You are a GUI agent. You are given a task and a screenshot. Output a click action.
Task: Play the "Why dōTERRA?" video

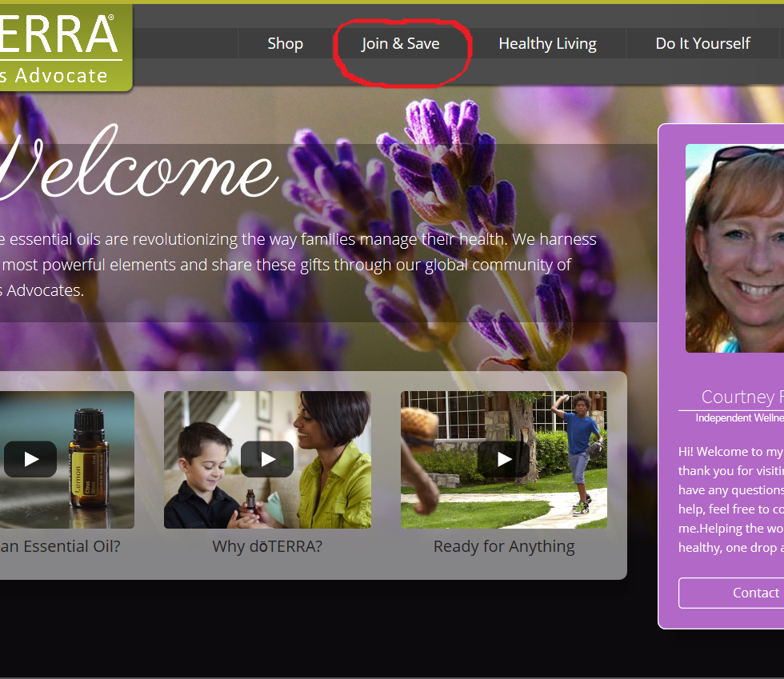click(267, 459)
